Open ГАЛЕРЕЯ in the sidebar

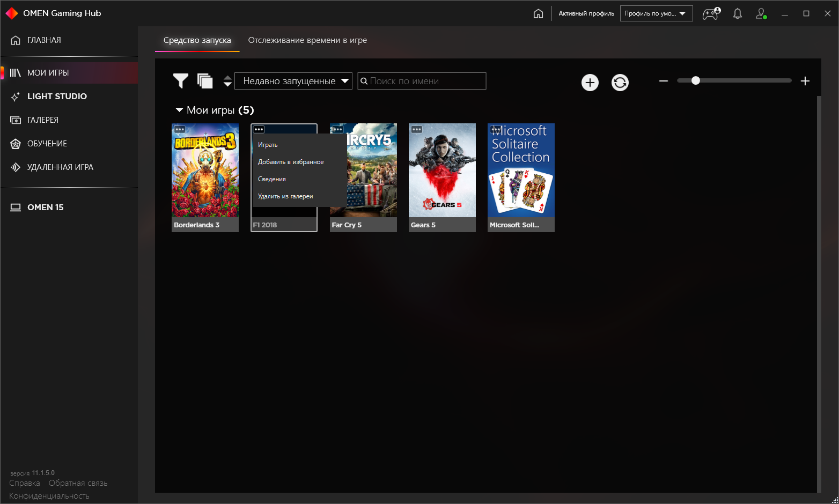pos(69,120)
